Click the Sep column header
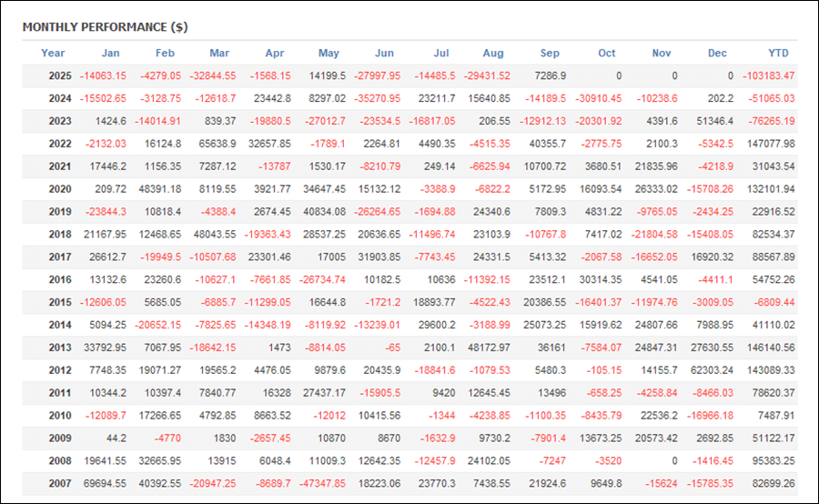Viewport: 819px width, 504px height. click(550, 53)
